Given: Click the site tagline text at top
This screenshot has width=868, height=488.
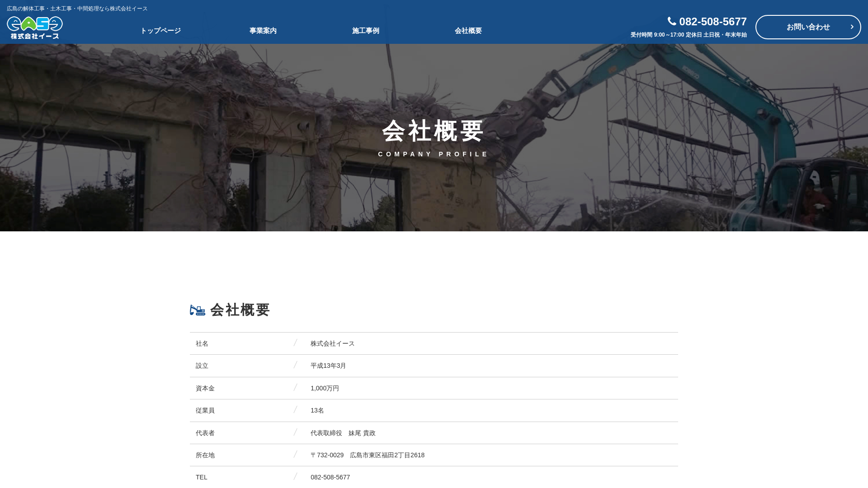Looking at the screenshot, I should 77,9.
